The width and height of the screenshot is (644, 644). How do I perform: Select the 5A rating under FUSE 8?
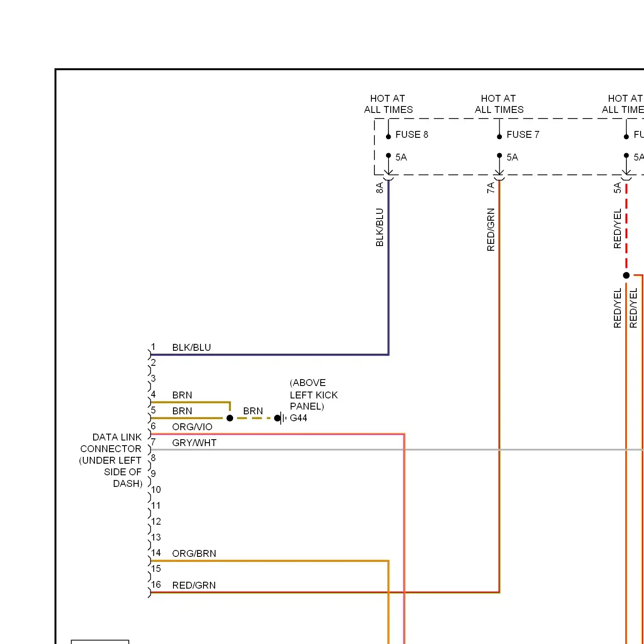[x=401, y=157]
